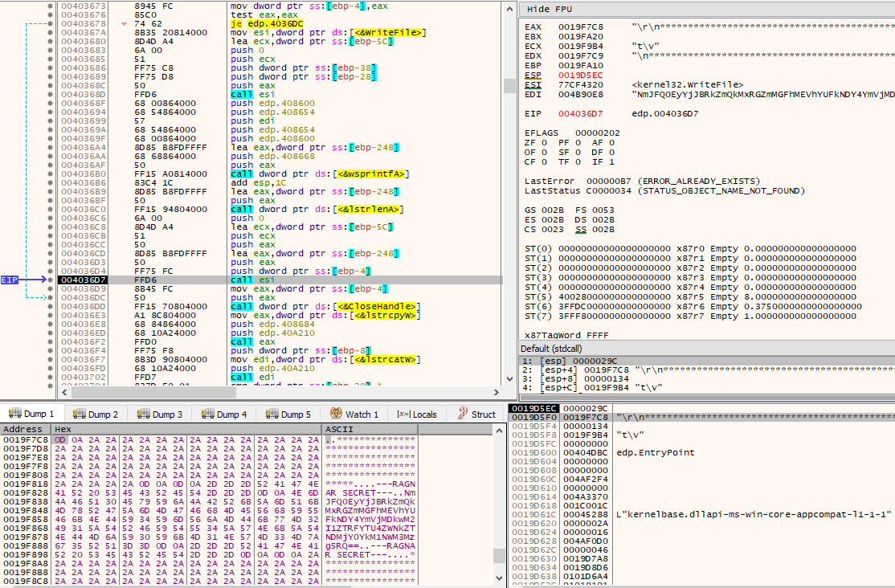Click the disassembly vertical scrollbar thumb
Viewport: 895px width, 588px height.
[509, 86]
